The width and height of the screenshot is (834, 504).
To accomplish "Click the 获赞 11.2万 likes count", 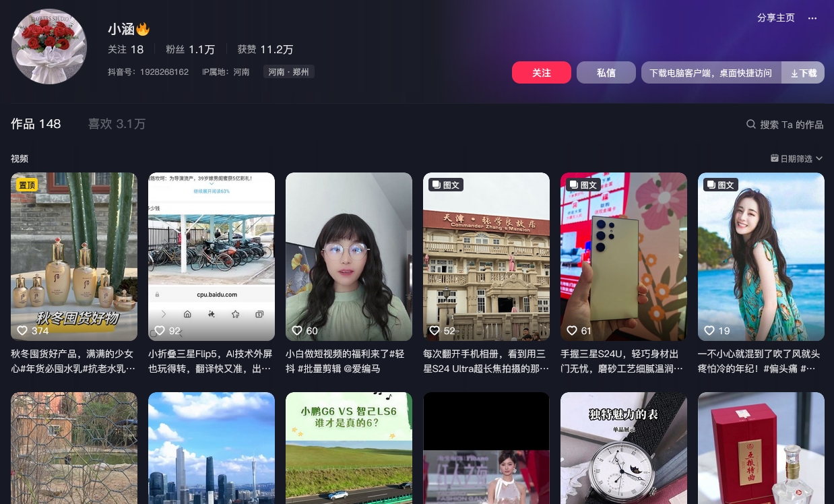I will [x=265, y=49].
